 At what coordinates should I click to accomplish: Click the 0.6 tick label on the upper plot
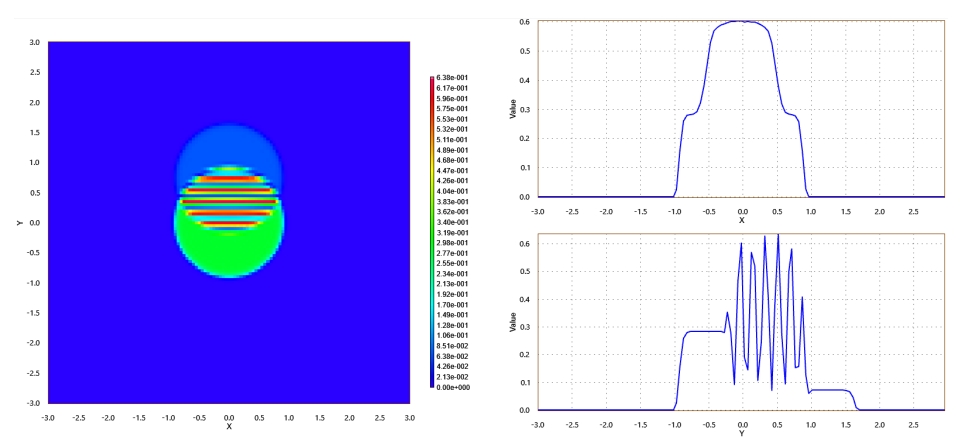pyautogui.click(x=528, y=21)
